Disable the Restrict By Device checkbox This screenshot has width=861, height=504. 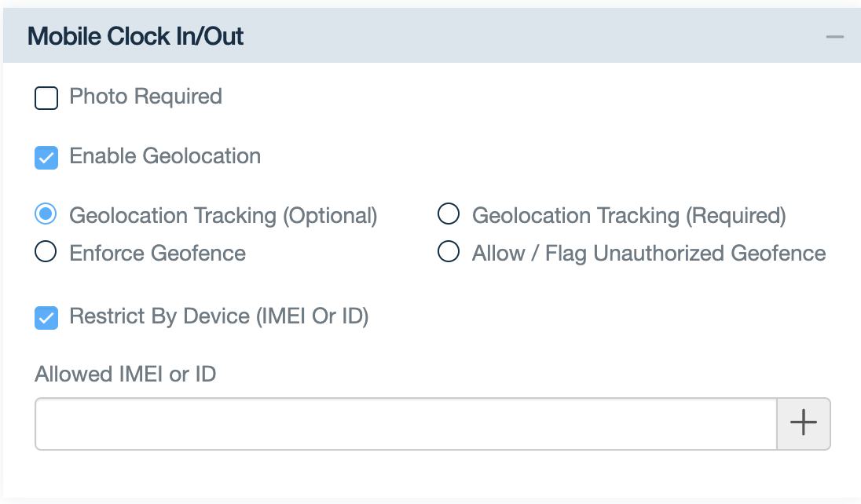pyautogui.click(x=46, y=318)
